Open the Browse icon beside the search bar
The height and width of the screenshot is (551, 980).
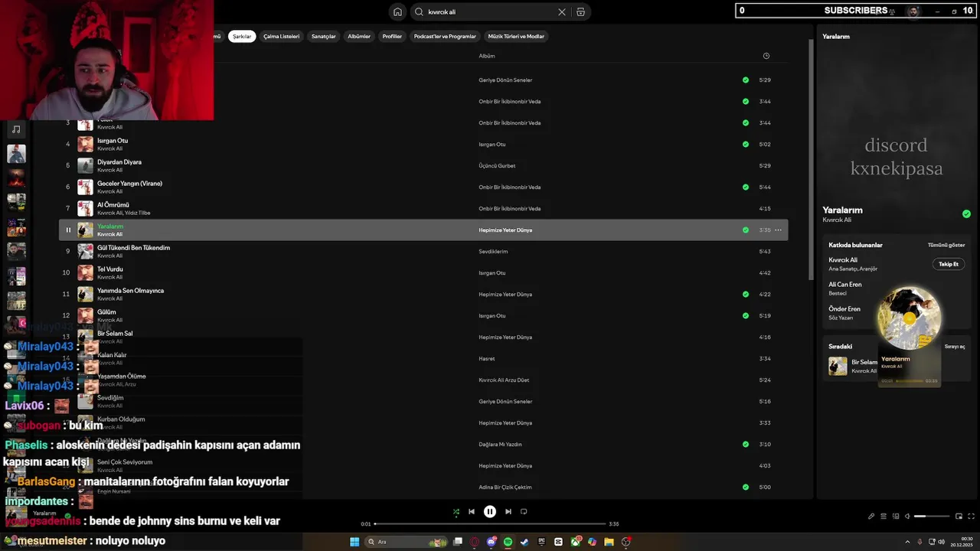click(x=580, y=12)
